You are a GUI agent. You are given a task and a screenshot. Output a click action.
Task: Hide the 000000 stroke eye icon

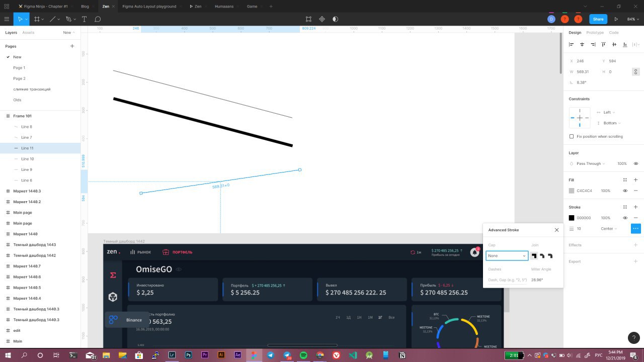pyautogui.click(x=625, y=218)
